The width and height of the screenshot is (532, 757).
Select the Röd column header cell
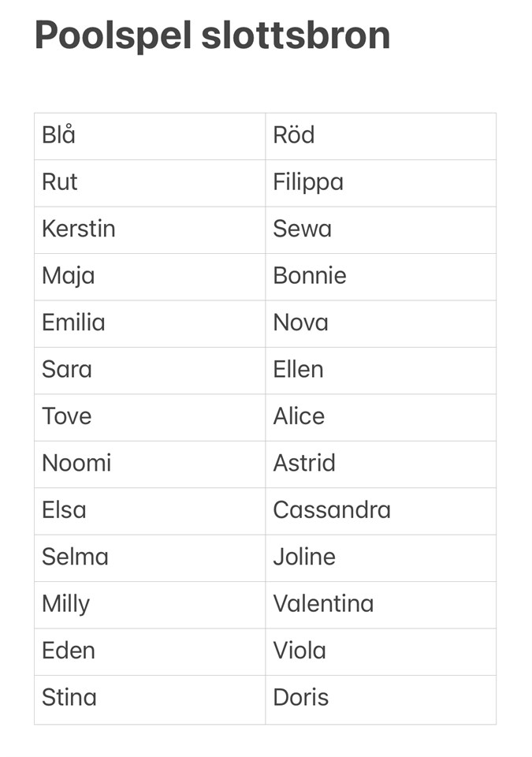(293, 136)
